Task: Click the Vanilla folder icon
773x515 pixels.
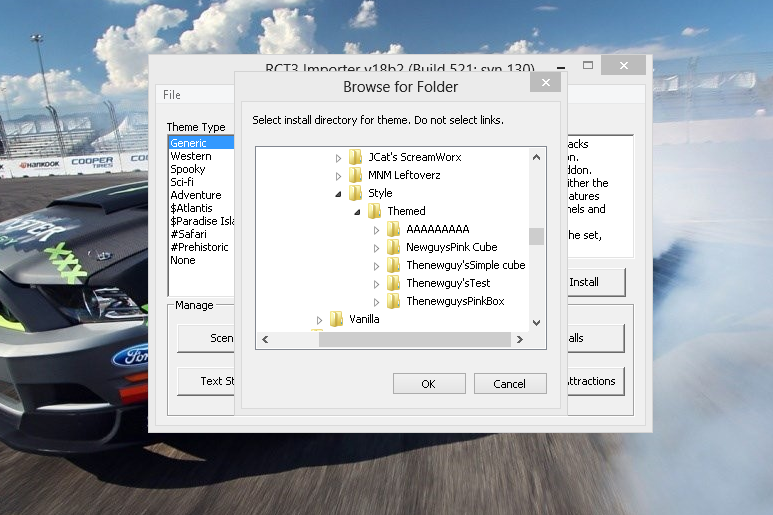Action: click(336, 320)
